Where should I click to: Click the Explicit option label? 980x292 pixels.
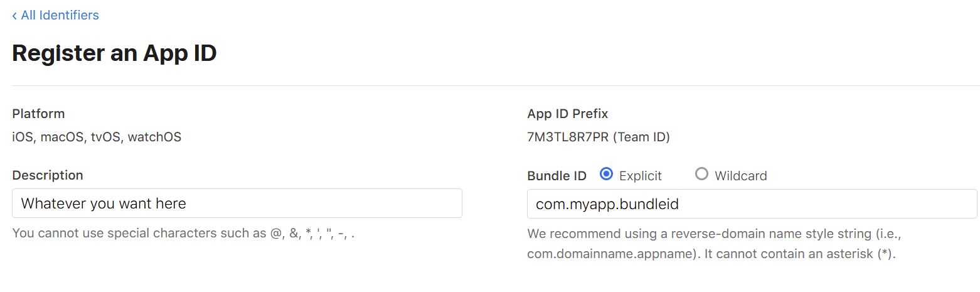tap(640, 176)
